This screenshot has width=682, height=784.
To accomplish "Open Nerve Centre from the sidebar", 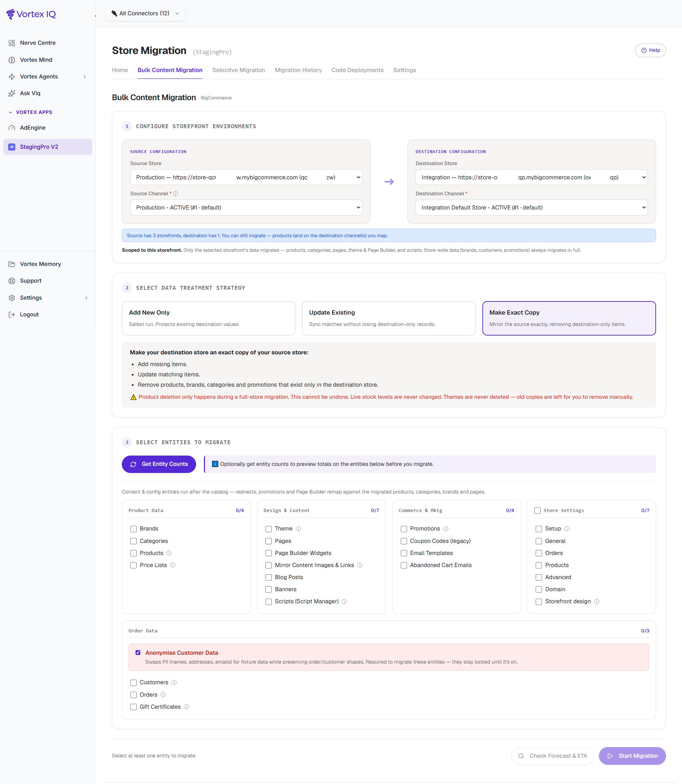I will click(38, 43).
